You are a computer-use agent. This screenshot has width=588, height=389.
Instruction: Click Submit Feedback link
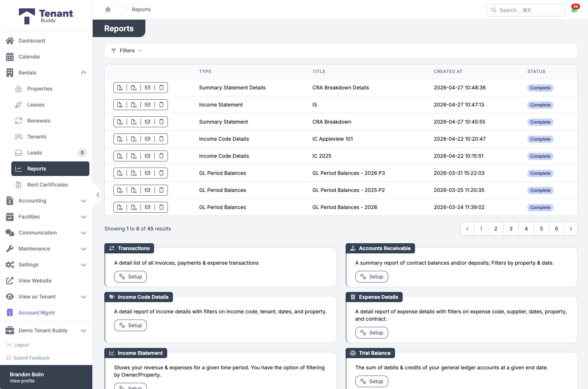(28, 358)
